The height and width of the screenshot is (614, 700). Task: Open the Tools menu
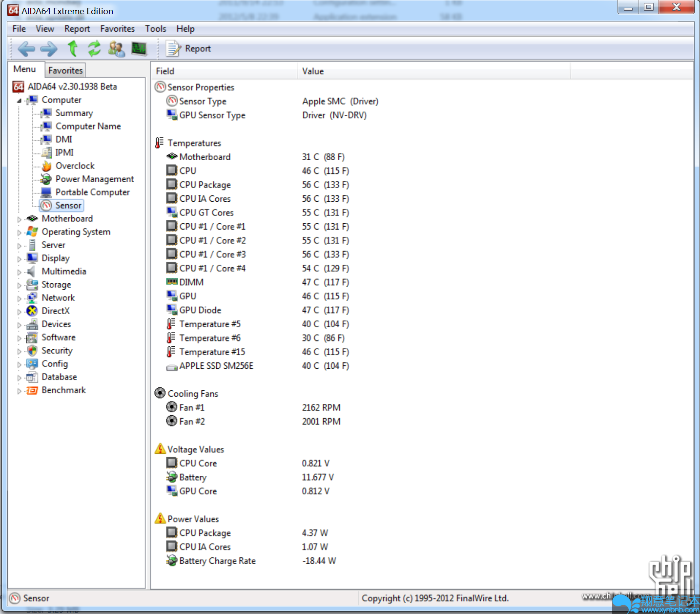(x=155, y=29)
